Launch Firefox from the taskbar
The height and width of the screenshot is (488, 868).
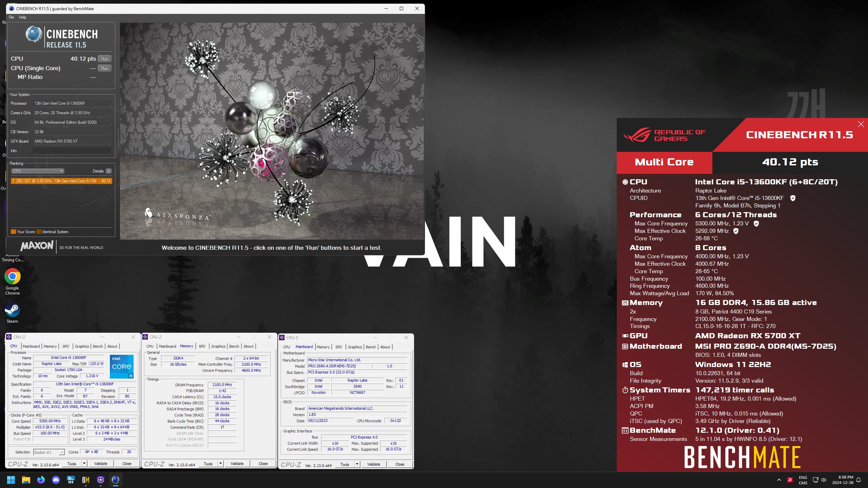tap(41, 480)
